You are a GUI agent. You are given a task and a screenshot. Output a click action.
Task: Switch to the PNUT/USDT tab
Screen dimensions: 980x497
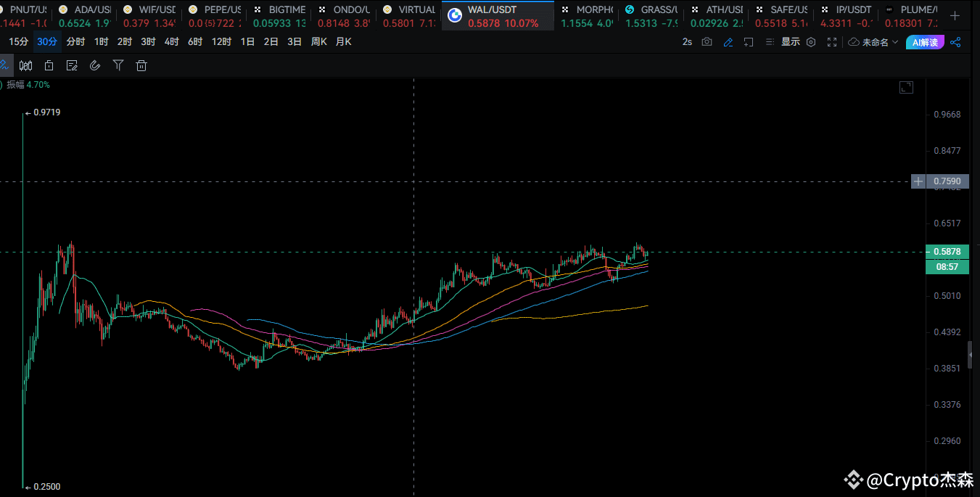point(24,16)
